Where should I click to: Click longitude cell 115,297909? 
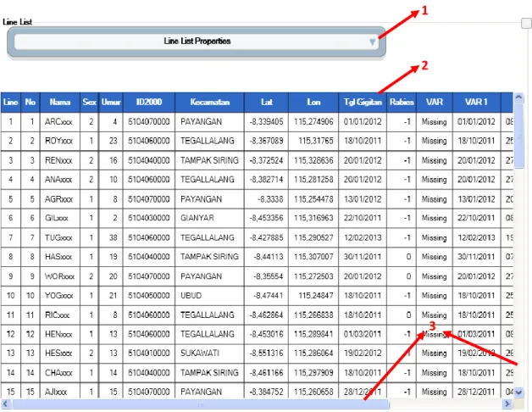(313, 373)
